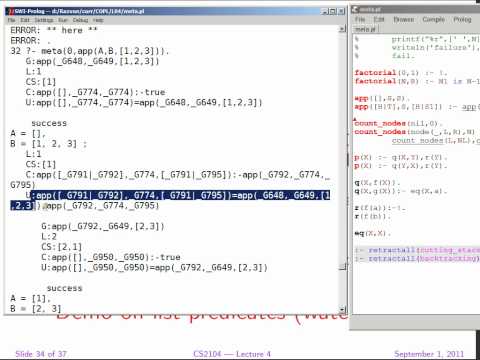
Task: Click the 'ERROR: ** here **' line
Action: [x=54, y=30]
